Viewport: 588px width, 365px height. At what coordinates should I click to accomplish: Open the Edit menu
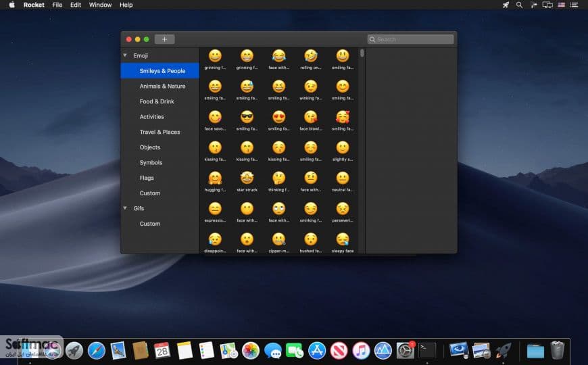76,5
